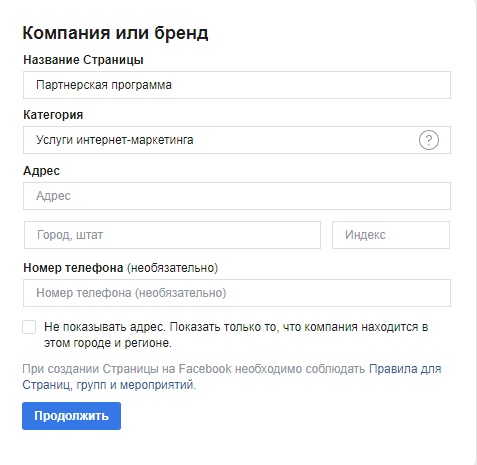Image resolution: width=477 pixels, height=465 pixels.
Task: Click the question mark help icon in Категория field
Action: 429,140
